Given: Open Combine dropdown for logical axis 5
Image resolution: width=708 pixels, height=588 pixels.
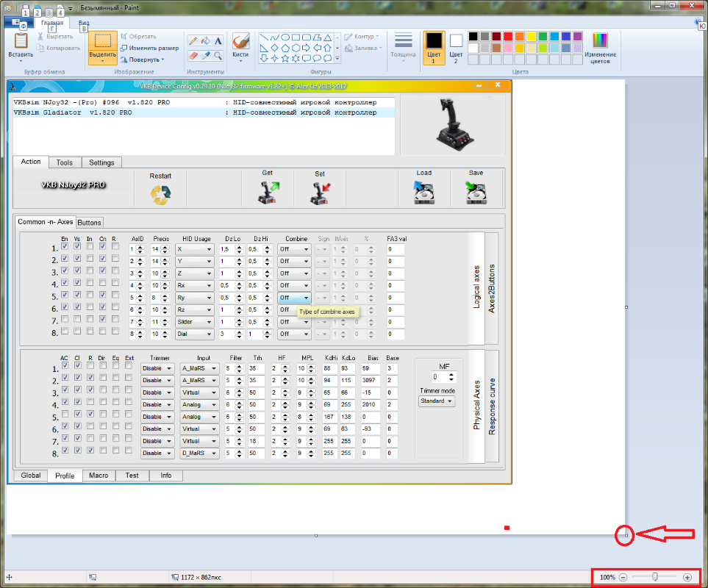Looking at the screenshot, I should (x=294, y=298).
